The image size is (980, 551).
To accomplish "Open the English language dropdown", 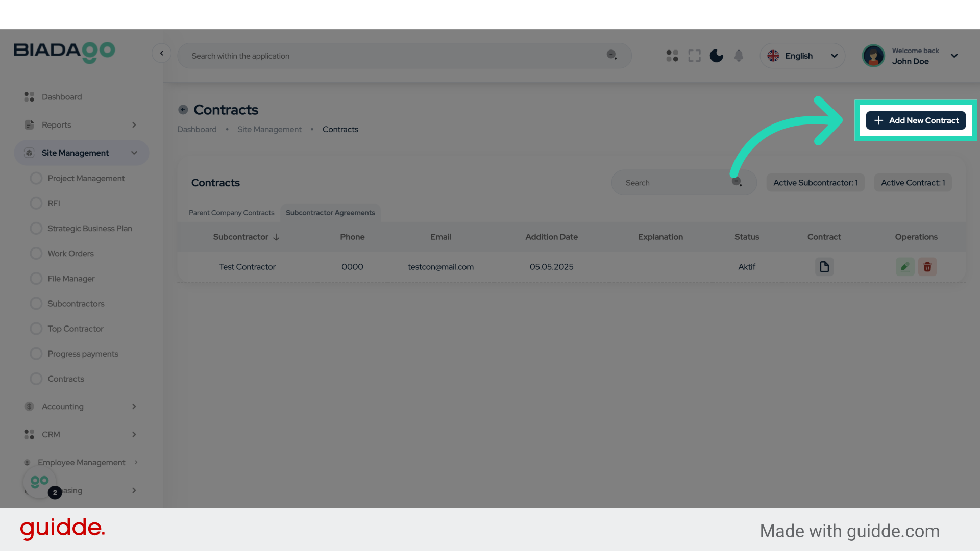I will [x=802, y=56].
